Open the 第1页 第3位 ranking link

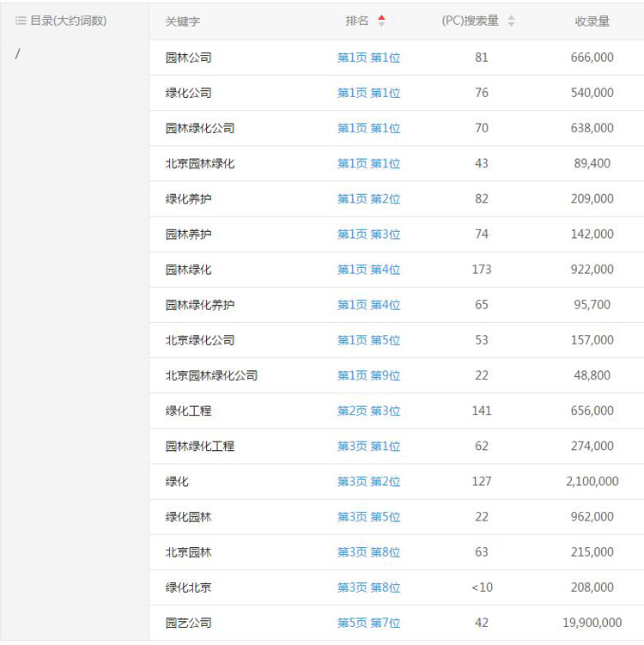tap(368, 234)
